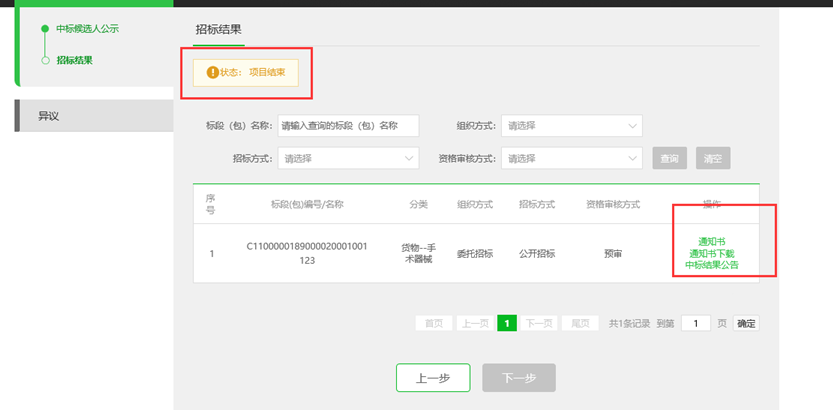Go to 首页 in the pagination

tap(433, 323)
